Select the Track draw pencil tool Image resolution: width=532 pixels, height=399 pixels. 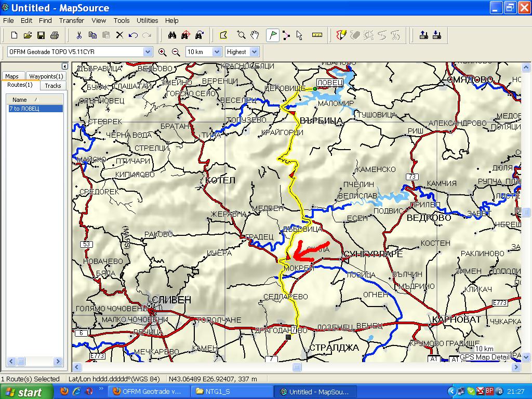(x=341, y=35)
